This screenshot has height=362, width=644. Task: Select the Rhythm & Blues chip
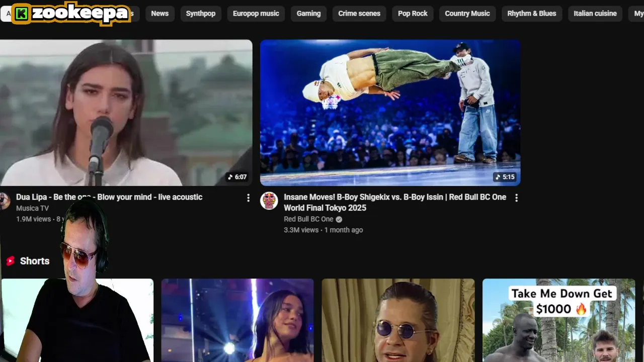[x=532, y=14]
